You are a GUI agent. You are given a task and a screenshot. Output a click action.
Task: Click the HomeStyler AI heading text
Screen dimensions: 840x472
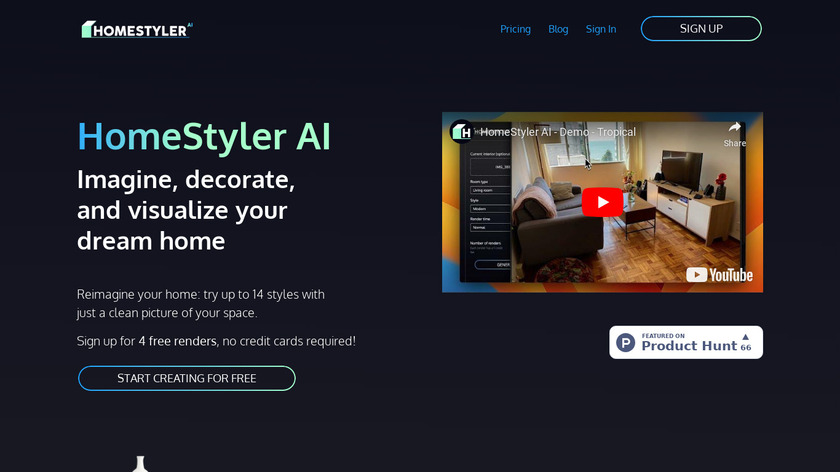204,136
